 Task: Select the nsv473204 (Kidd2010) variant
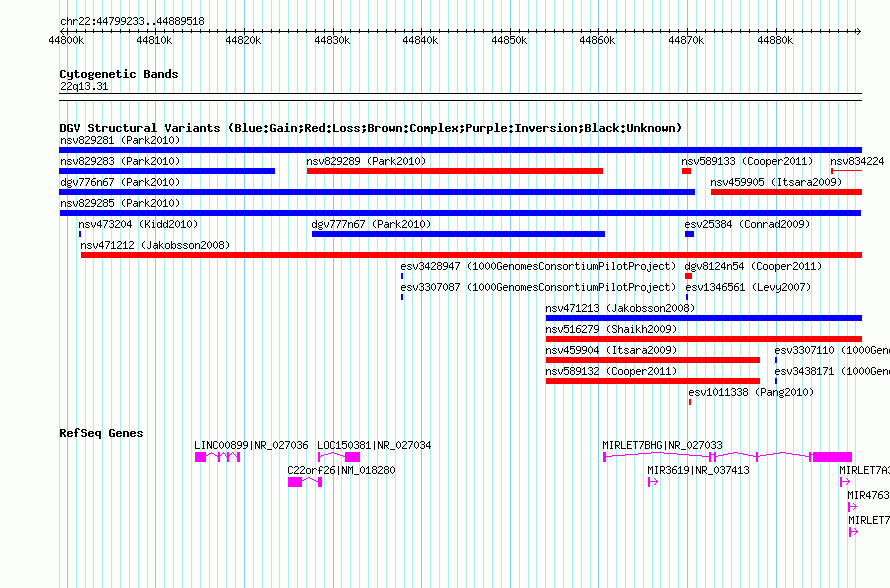138,224
